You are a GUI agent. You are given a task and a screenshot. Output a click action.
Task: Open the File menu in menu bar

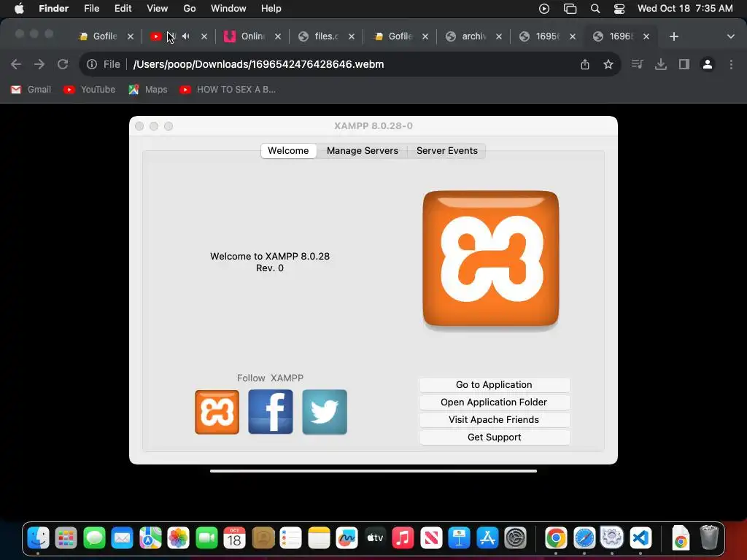[x=91, y=9]
